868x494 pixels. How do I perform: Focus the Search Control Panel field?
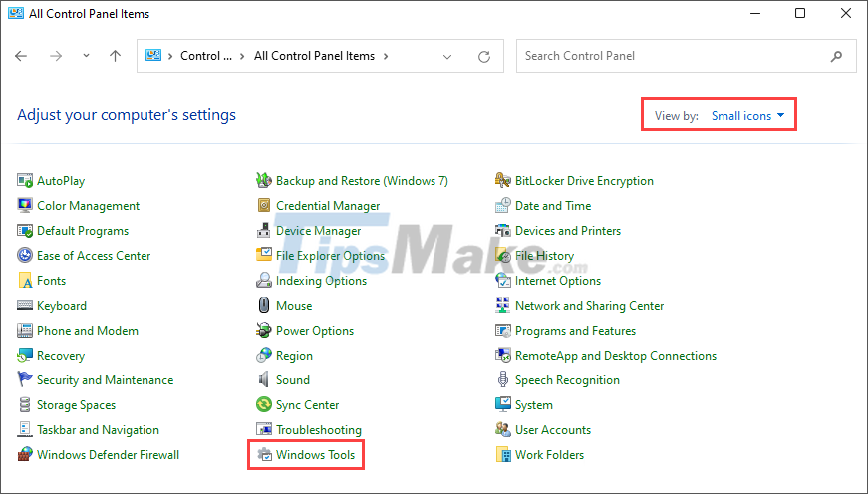687,56
